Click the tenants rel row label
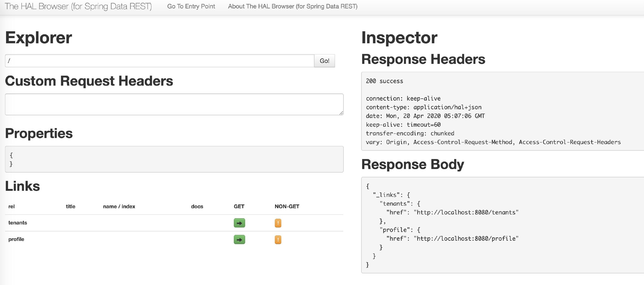The height and width of the screenshot is (285, 644). [18, 223]
